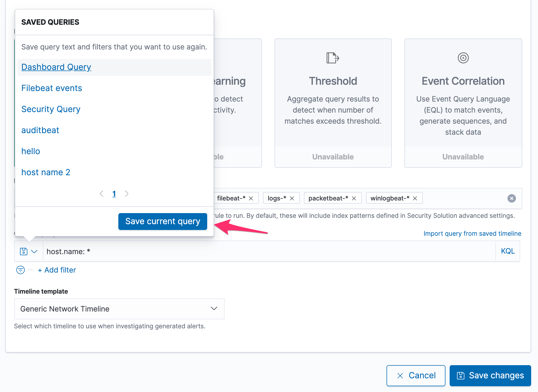Go to next saved queries page
538x392 pixels.
click(127, 194)
